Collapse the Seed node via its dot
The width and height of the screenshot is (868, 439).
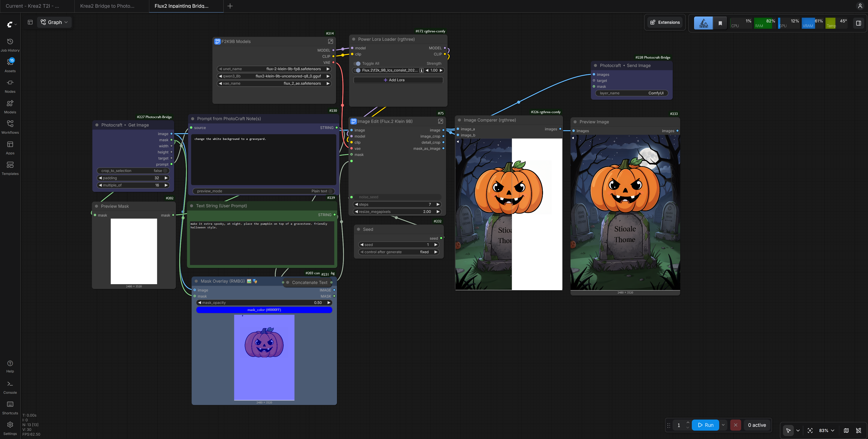(358, 229)
